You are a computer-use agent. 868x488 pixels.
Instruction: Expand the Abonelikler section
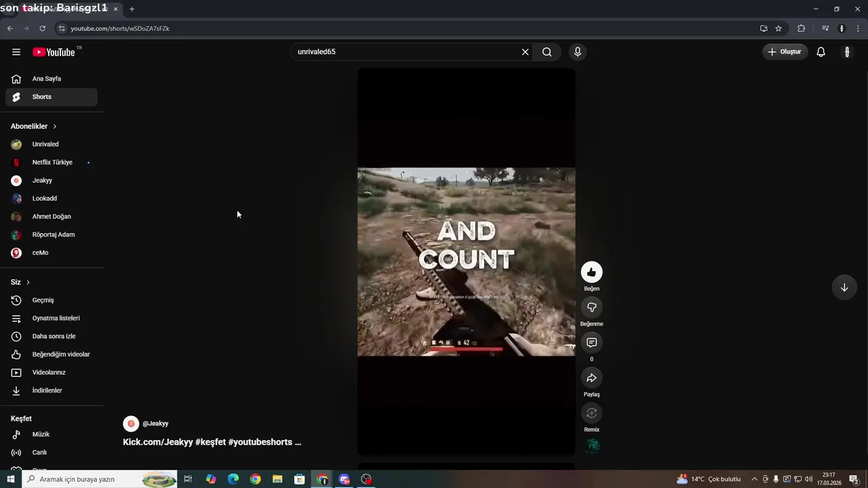[34, 127]
